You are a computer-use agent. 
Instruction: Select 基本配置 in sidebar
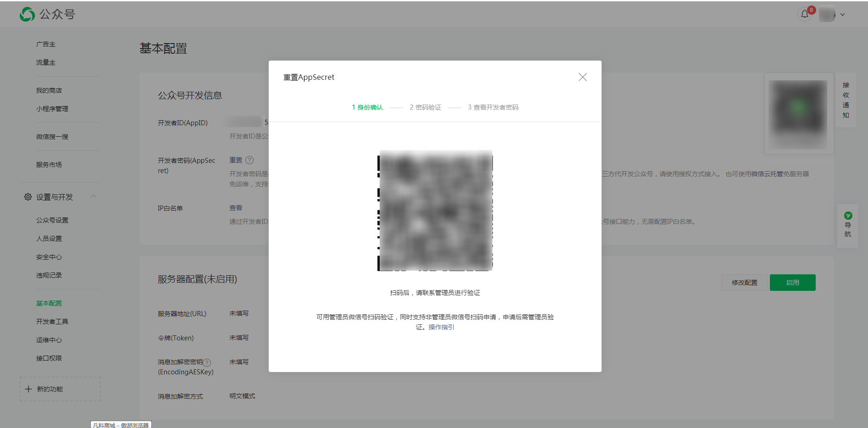49,303
